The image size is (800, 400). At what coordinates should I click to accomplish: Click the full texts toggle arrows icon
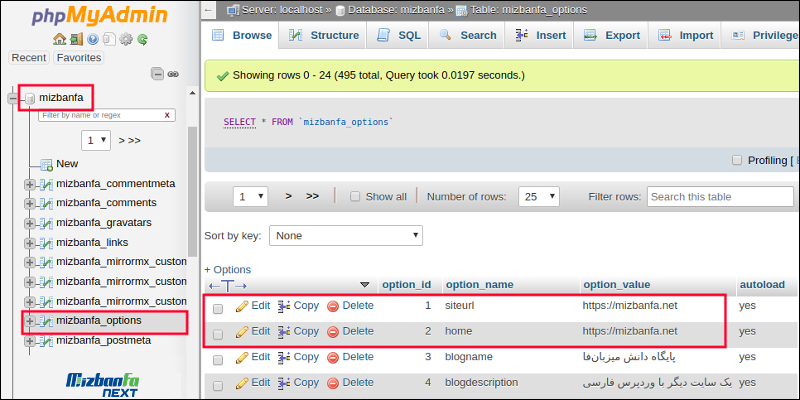tap(228, 286)
